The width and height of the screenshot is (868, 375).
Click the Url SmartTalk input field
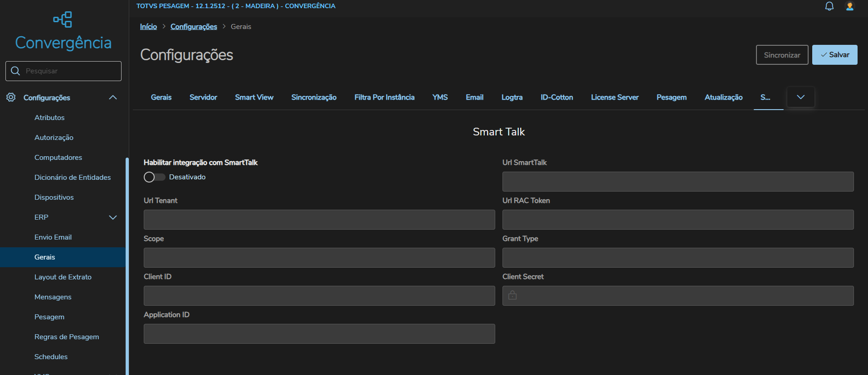point(678,182)
